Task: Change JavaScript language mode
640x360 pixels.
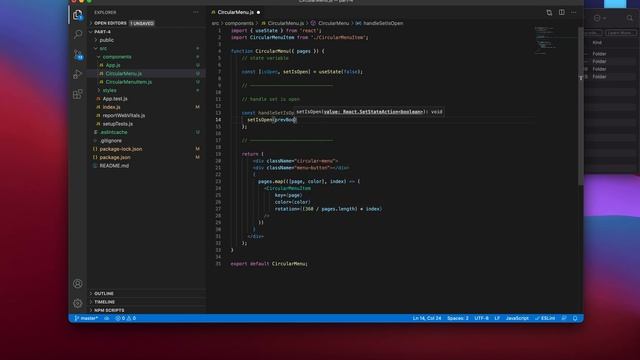Action: [x=517, y=318]
